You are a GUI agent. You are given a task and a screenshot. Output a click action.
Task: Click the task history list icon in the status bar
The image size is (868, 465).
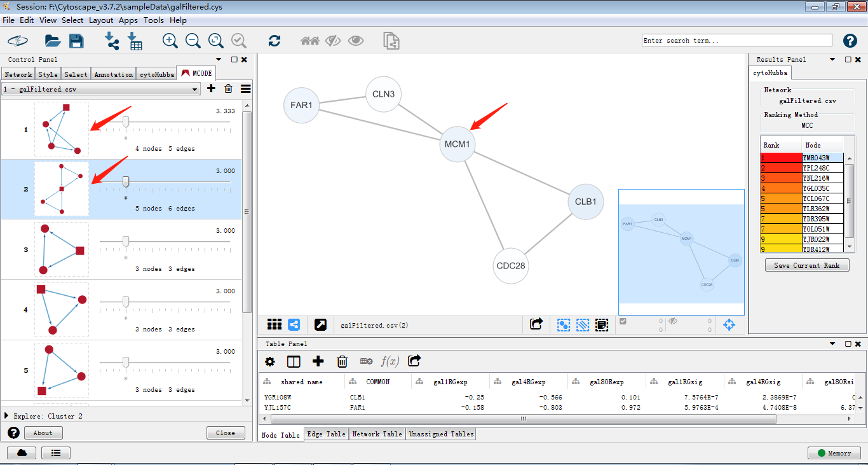pos(56,453)
